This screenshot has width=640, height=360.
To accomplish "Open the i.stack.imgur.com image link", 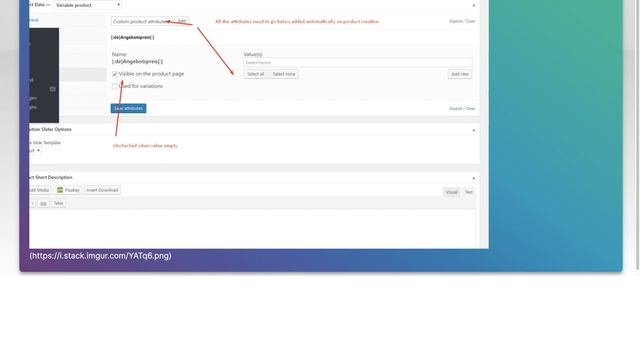I will (100, 256).
